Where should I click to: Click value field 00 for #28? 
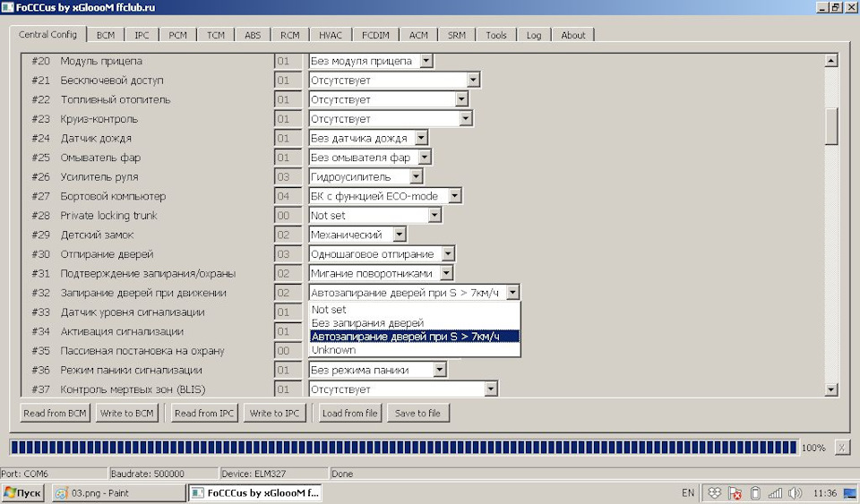pos(288,215)
